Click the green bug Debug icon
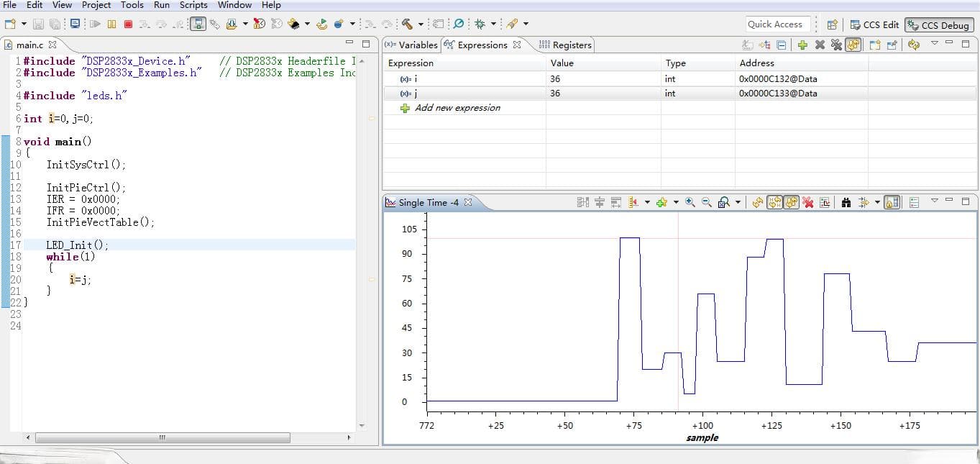The image size is (980, 464). point(479,24)
